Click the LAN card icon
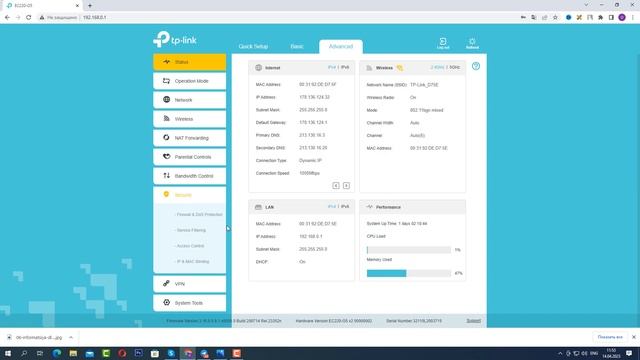640x360 pixels. click(258, 207)
